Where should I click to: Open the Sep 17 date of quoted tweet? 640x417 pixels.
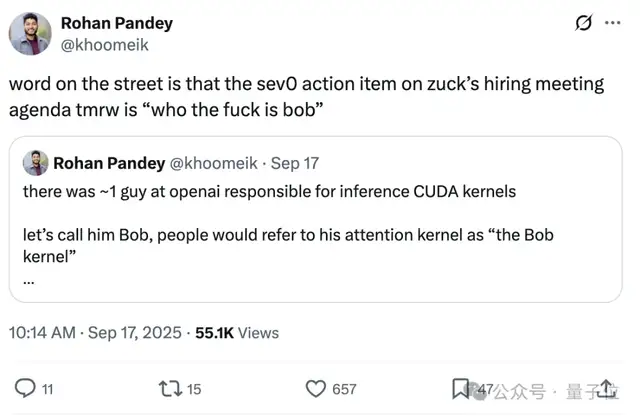[x=297, y=163]
